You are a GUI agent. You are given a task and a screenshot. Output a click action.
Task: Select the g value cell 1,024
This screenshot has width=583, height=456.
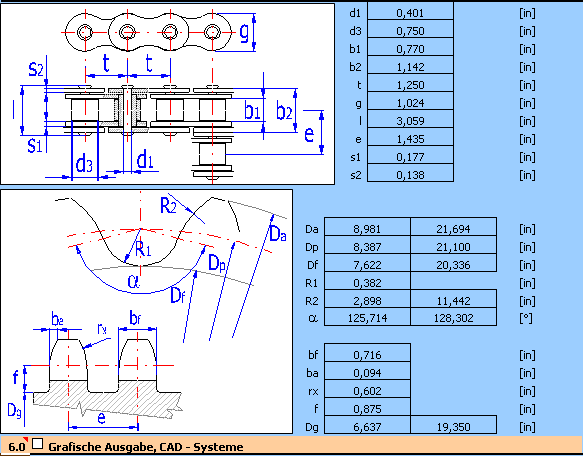tap(410, 101)
